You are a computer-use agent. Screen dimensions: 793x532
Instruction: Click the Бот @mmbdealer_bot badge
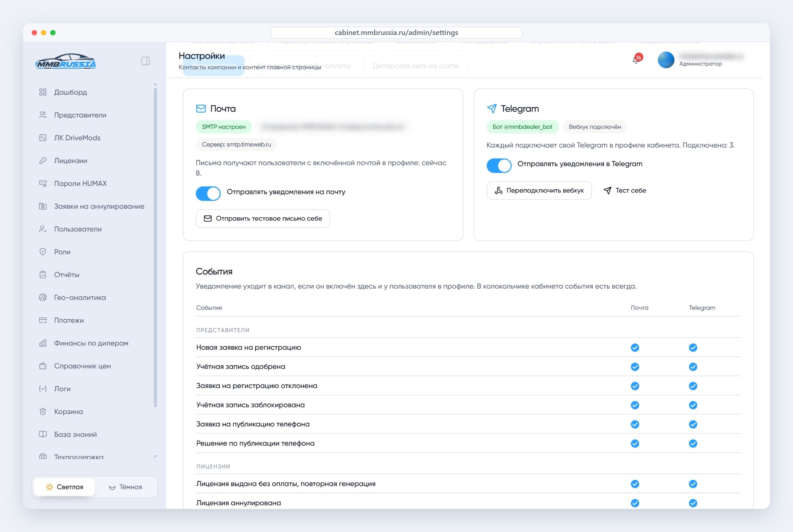tap(522, 127)
